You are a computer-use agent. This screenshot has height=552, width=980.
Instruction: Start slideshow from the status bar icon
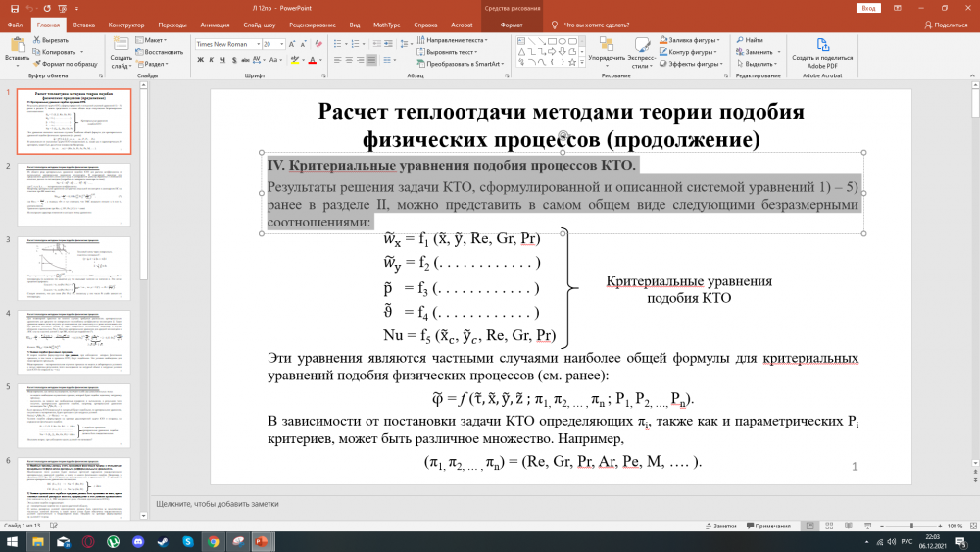coord(867,526)
